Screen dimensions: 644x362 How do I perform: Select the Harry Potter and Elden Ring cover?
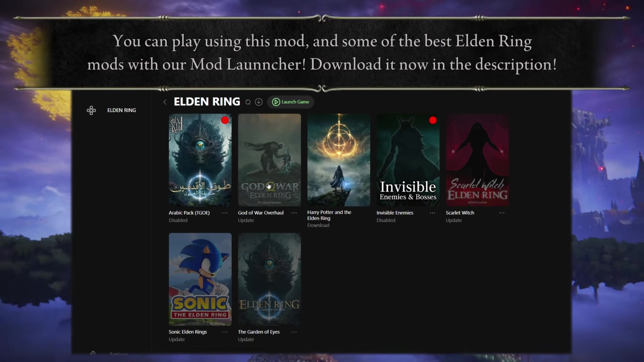tap(338, 160)
